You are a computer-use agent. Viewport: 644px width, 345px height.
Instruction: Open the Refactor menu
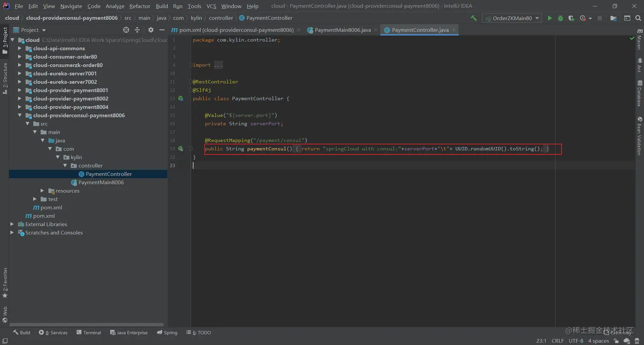point(140,6)
